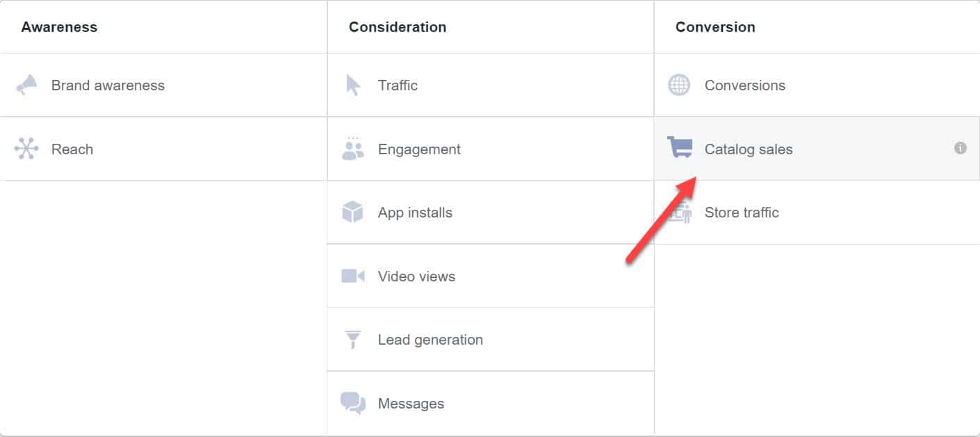
Task: Select the Engagement objective text
Action: pos(419,149)
